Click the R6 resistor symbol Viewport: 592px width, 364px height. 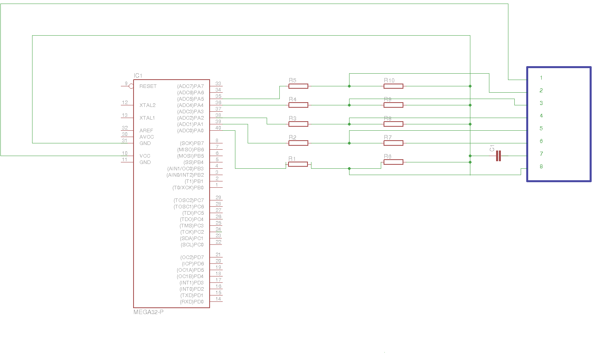click(393, 162)
